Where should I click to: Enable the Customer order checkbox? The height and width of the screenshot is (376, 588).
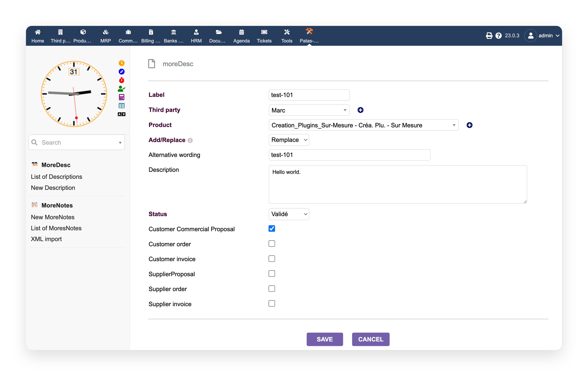click(x=272, y=244)
